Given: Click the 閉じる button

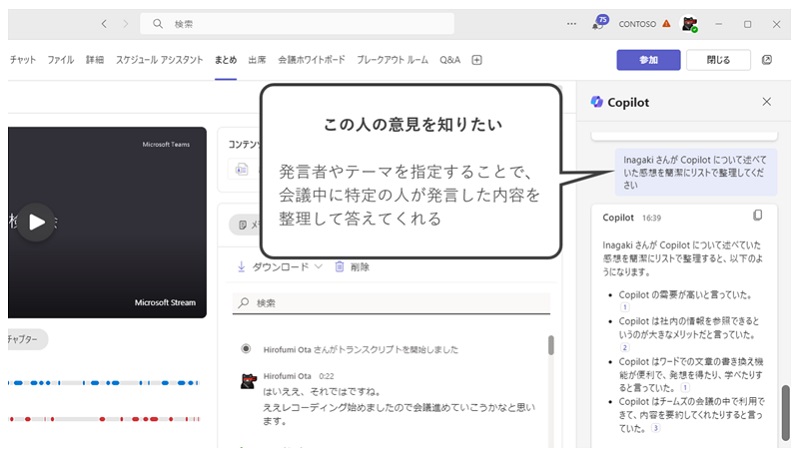Looking at the screenshot, I should (718, 60).
